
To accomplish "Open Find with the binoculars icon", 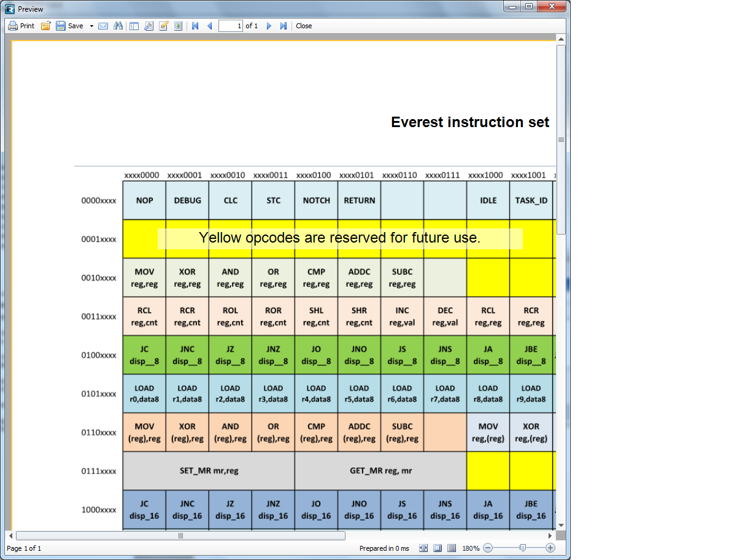I will pyautogui.click(x=118, y=26).
